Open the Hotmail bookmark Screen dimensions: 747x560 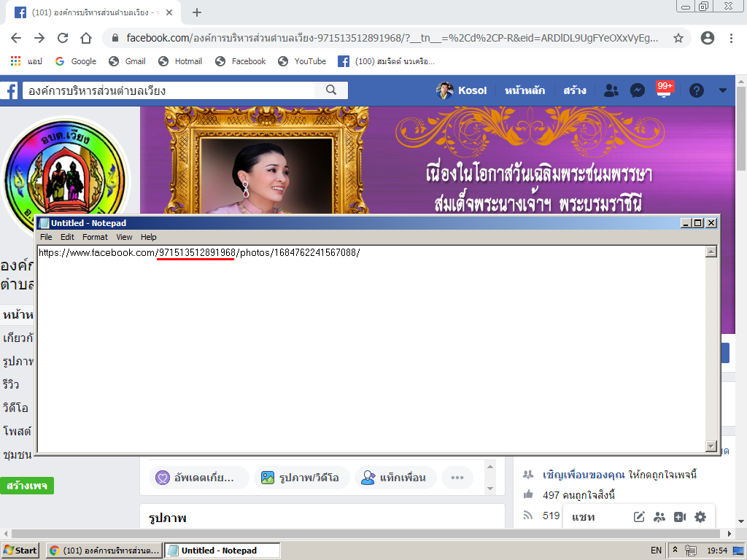click(x=181, y=61)
